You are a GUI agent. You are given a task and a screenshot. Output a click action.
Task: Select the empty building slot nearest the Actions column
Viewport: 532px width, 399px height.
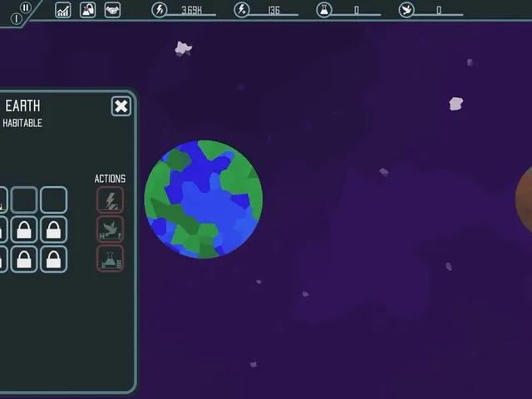pos(53,199)
